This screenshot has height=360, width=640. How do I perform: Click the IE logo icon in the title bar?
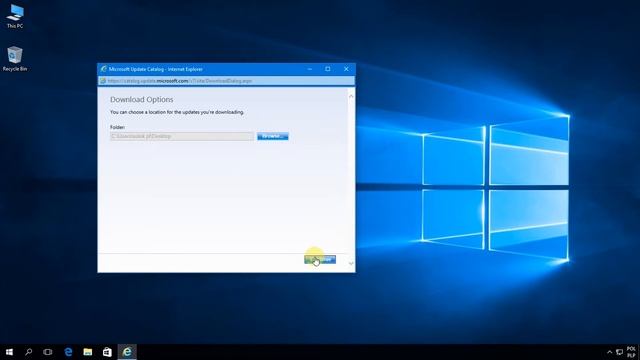[x=103, y=69]
